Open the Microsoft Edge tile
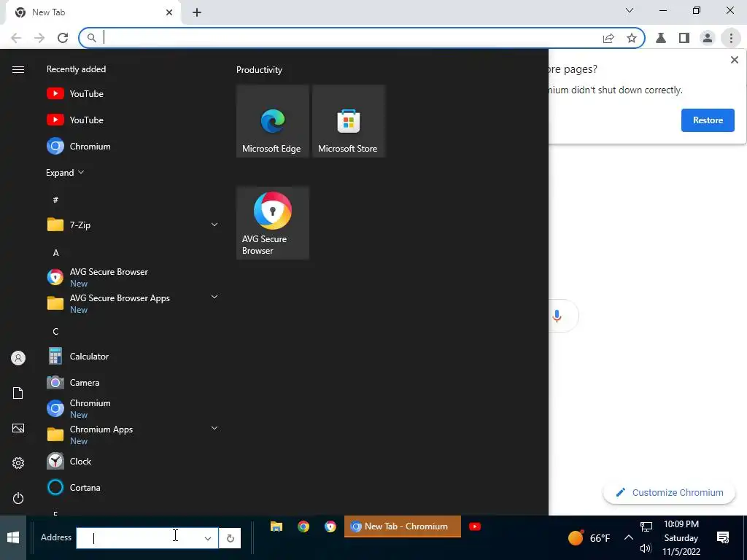The image size is (747, 560). click(273, 121)
